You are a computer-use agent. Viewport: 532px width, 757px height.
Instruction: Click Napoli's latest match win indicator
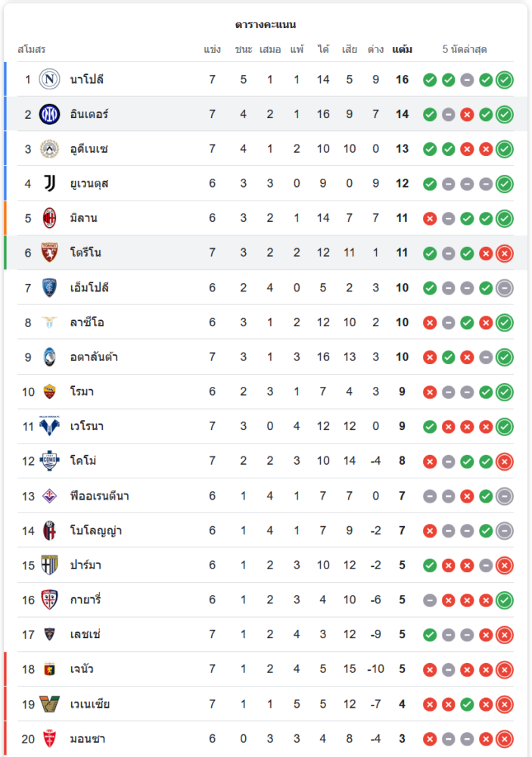coord(505,79)
